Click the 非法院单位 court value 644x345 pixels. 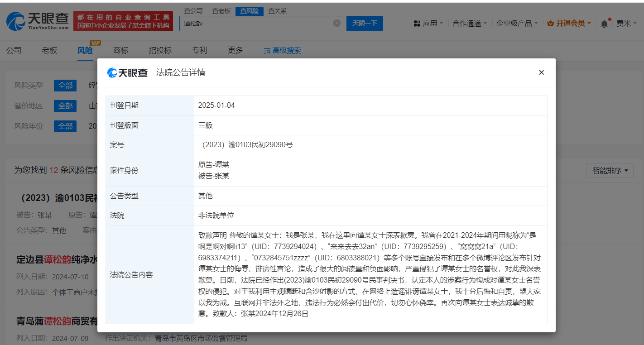(x=216, y=216)
